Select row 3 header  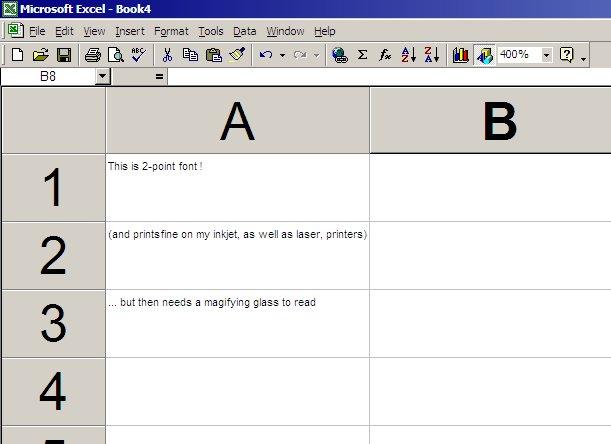point(53,323)
